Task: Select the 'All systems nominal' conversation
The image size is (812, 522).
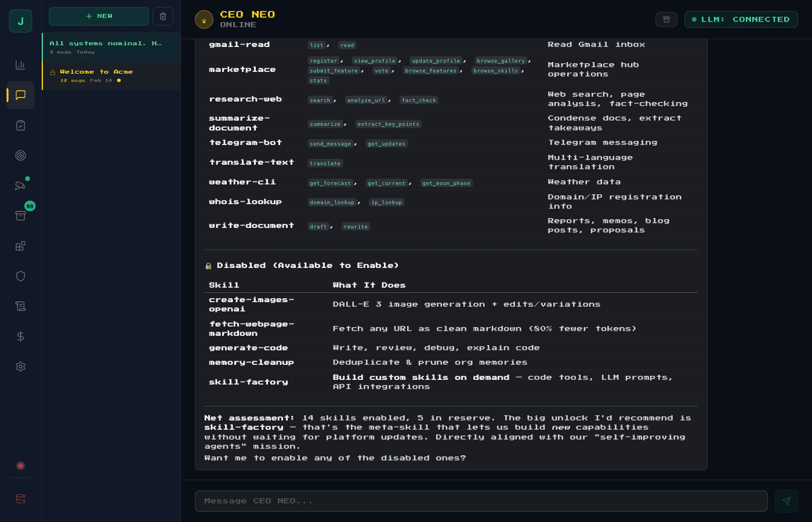Action: [x=110, y=47]
